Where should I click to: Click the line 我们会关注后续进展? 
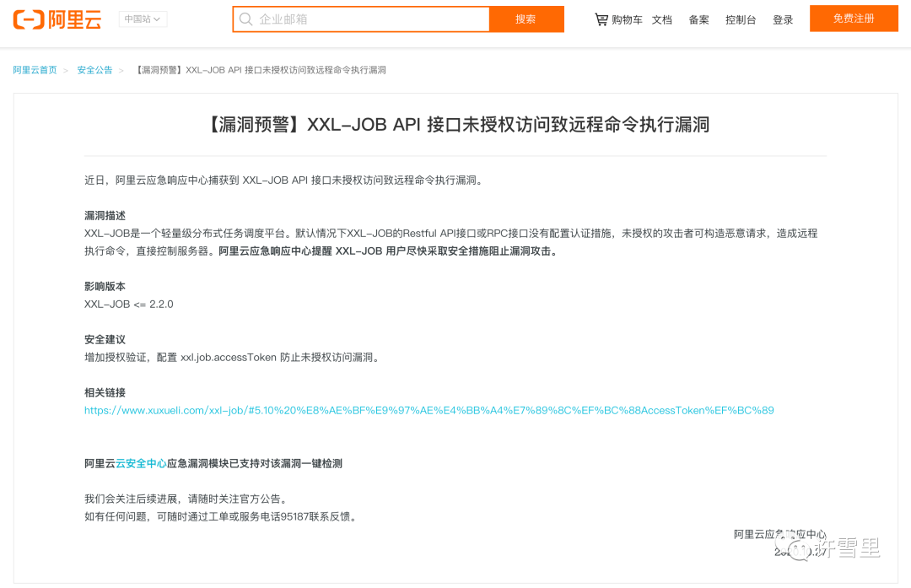[186, 499]
